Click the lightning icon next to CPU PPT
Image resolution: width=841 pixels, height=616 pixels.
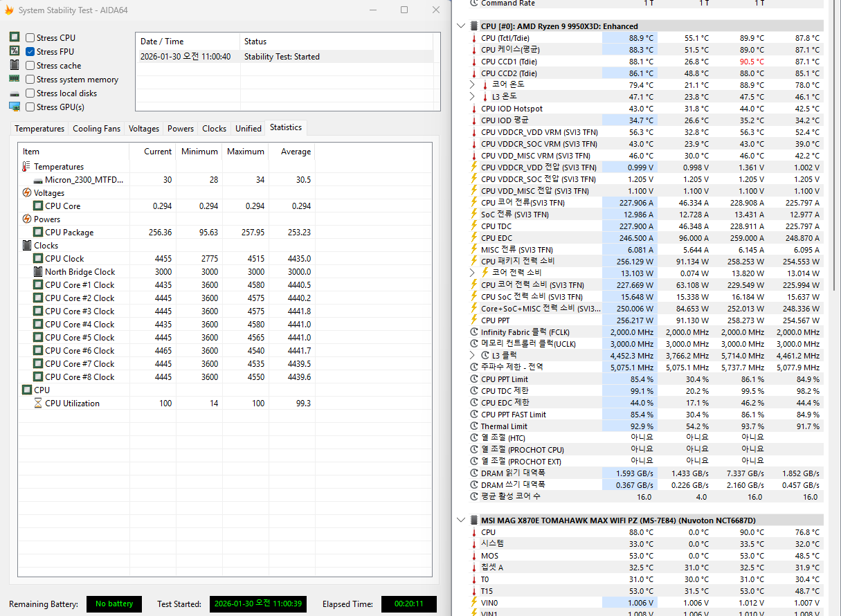click(473, 320)
